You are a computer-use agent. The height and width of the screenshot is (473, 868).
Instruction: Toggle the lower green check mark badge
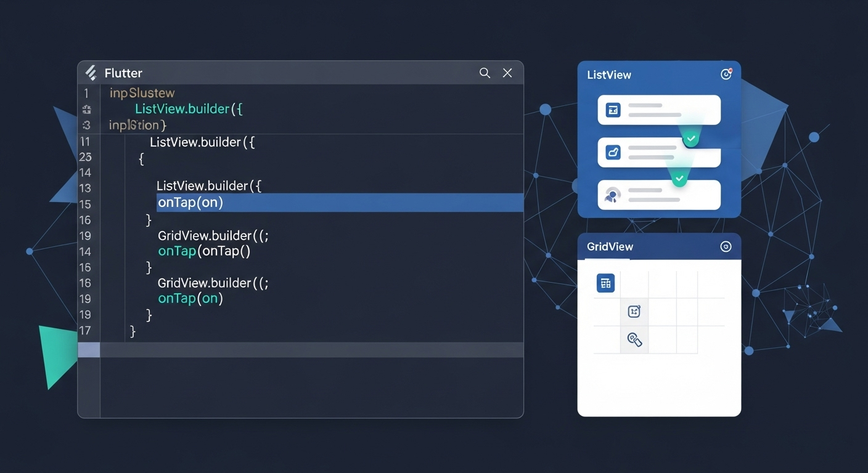point(679,178)
